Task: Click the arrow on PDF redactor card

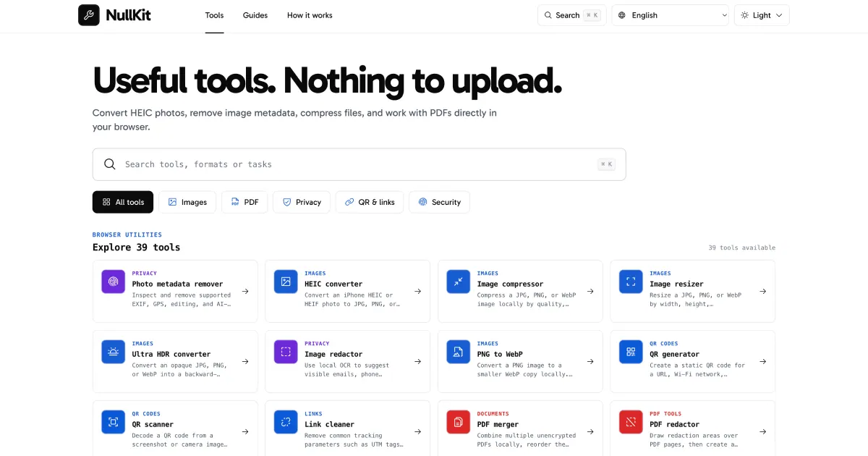Action: 762,431
